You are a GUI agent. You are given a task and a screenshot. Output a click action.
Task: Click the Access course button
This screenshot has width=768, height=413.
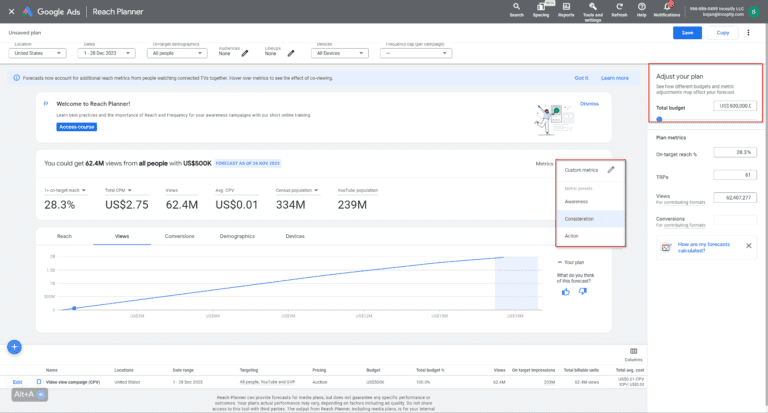pos(76,127)
